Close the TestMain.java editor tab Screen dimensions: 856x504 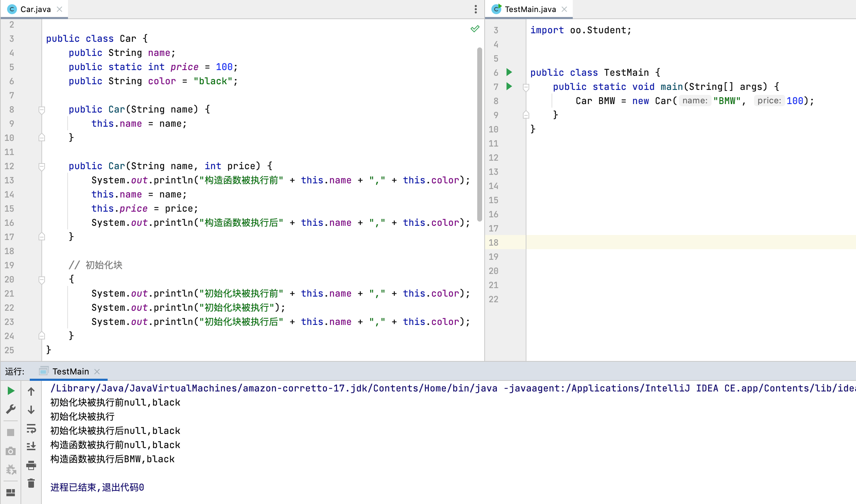(564, 9)
